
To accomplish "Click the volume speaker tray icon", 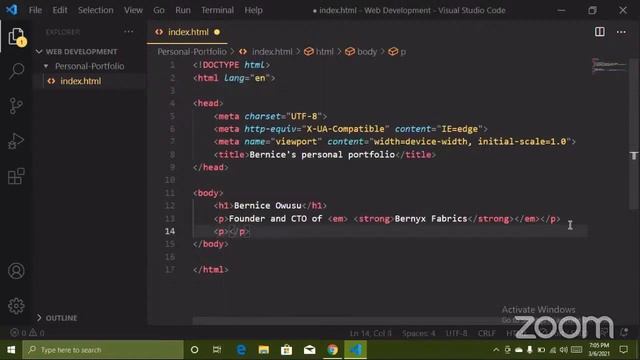I will click(564, 350).
